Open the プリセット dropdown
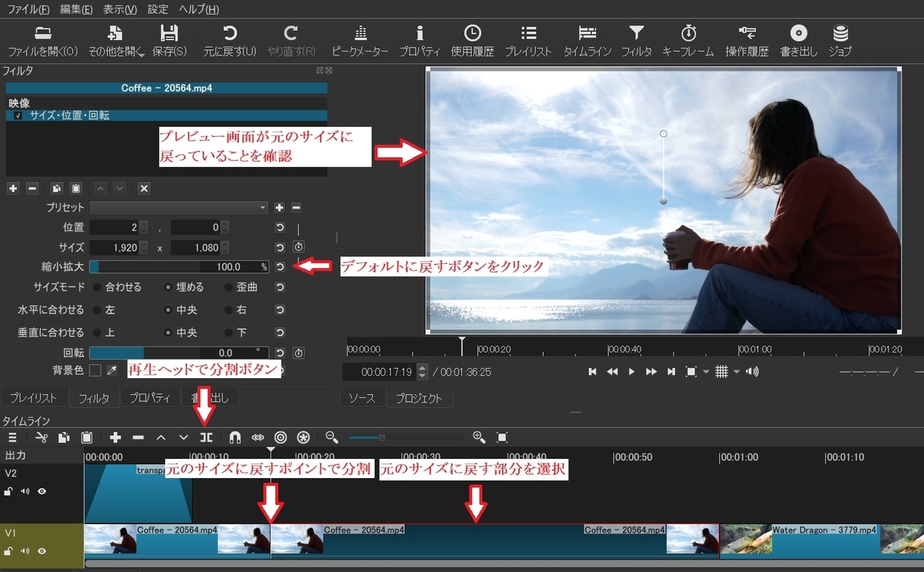Viewport: 924px width, 572px height. (179, 207)
